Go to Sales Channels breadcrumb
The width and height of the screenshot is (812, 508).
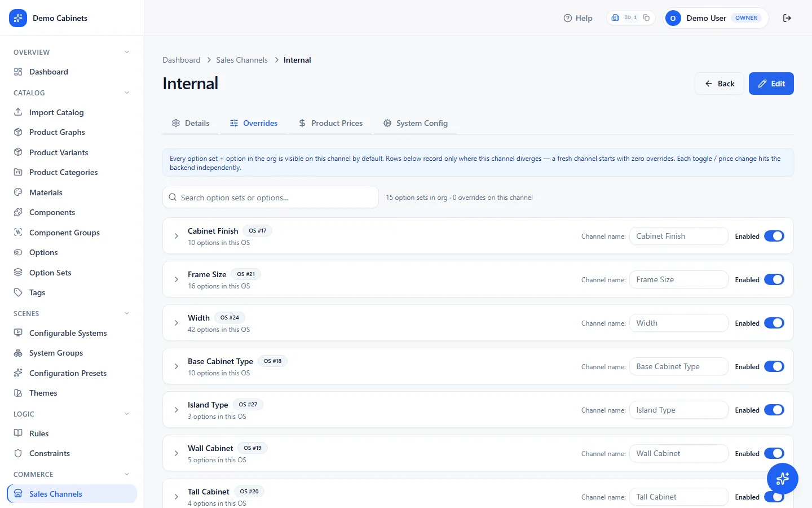coord(242,60)
